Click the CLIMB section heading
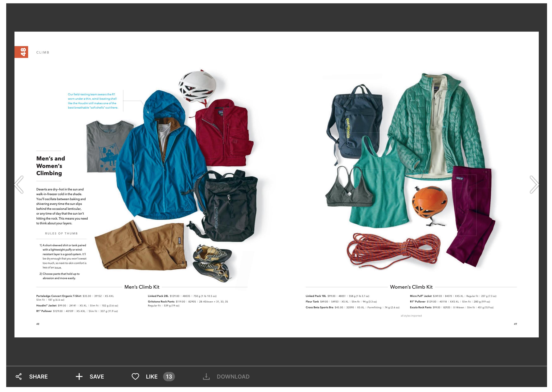 (x=43, y=52)
